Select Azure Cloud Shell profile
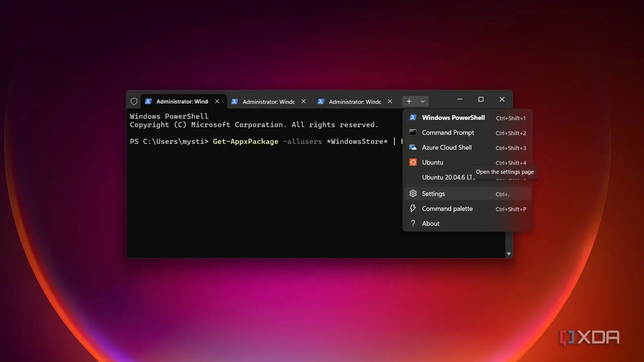Image resolution: width=644 pixels, height=362 pixels. [x=468, y=148]
